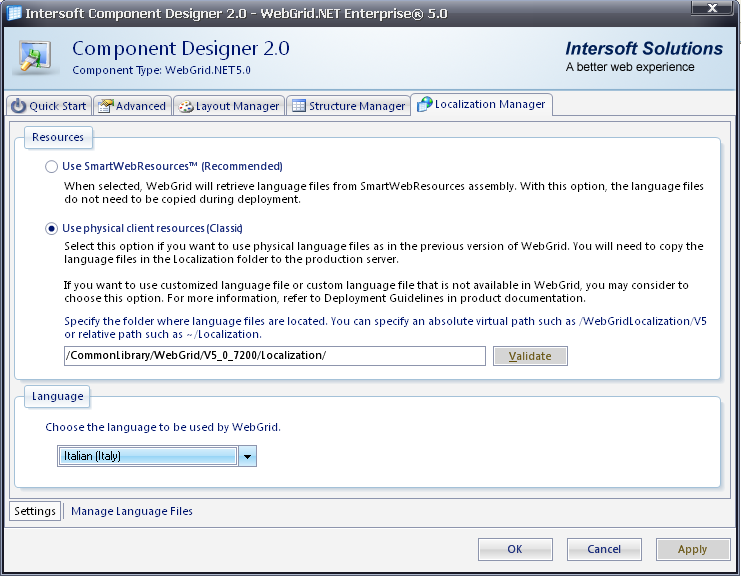
Task: Click the localization folder path field
Action: 275,356
